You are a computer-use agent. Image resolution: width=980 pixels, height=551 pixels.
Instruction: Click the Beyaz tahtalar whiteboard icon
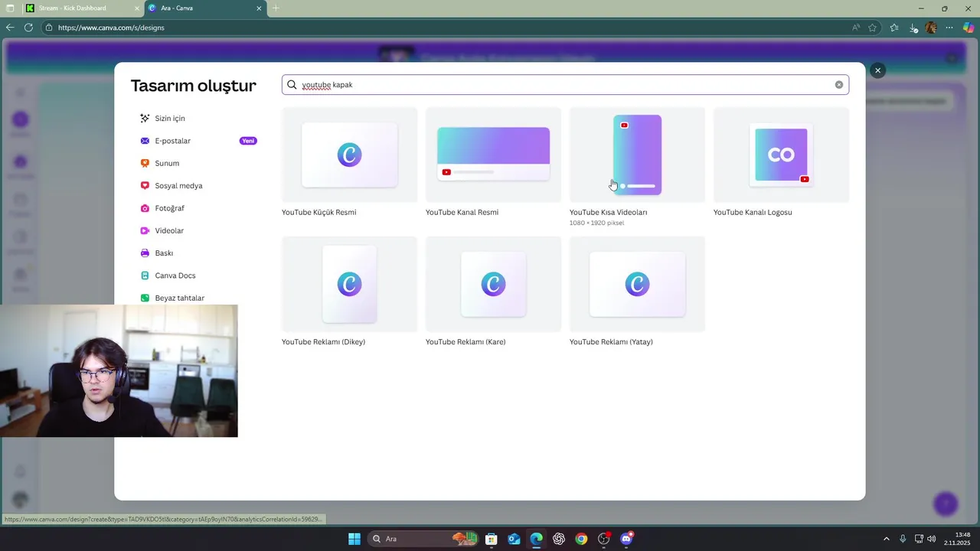(x=145, y=298)
